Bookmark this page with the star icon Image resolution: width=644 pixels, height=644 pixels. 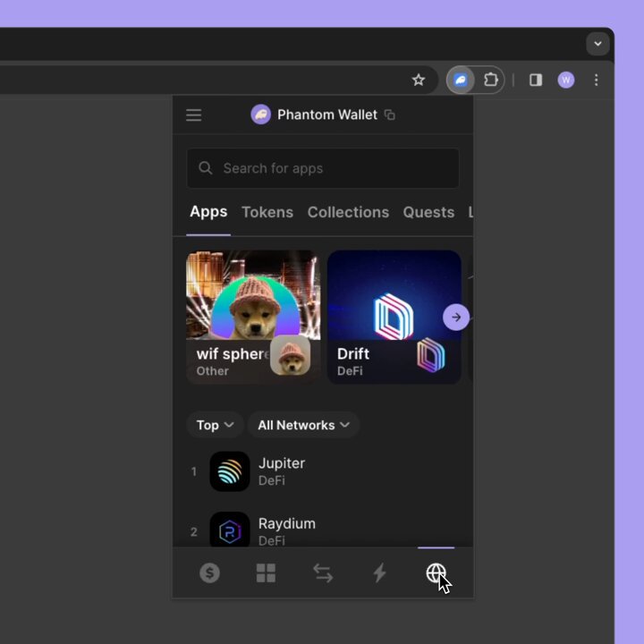pos(418,80)
